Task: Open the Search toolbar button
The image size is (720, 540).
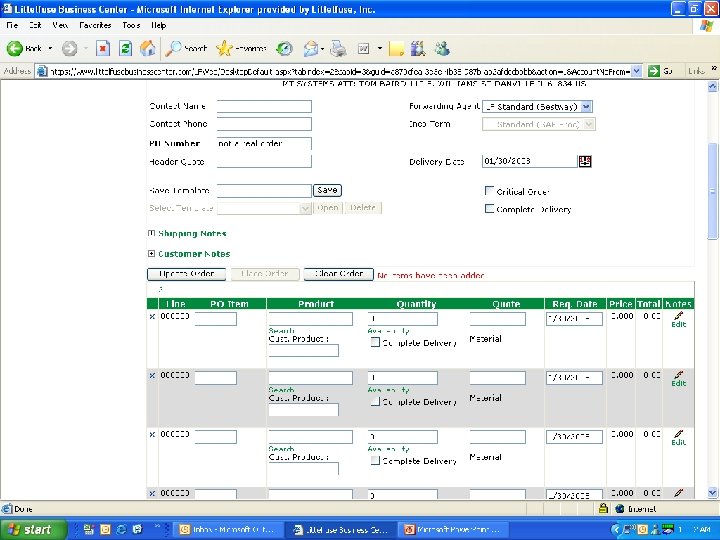Action: 186,48
